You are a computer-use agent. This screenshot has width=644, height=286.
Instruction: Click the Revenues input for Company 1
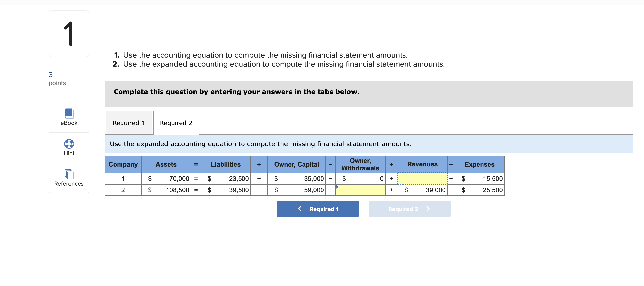click(422, 178)
